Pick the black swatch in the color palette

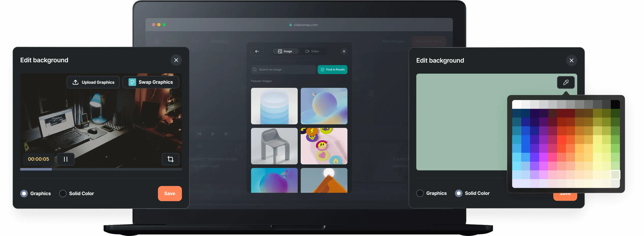click(615, 104)
